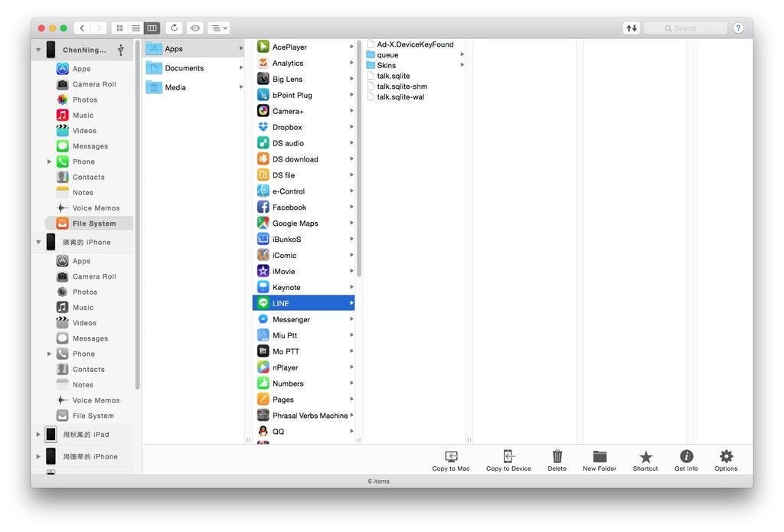Click the Search field
The height and width of the screenshot is (532, 784).
point(685,28)
